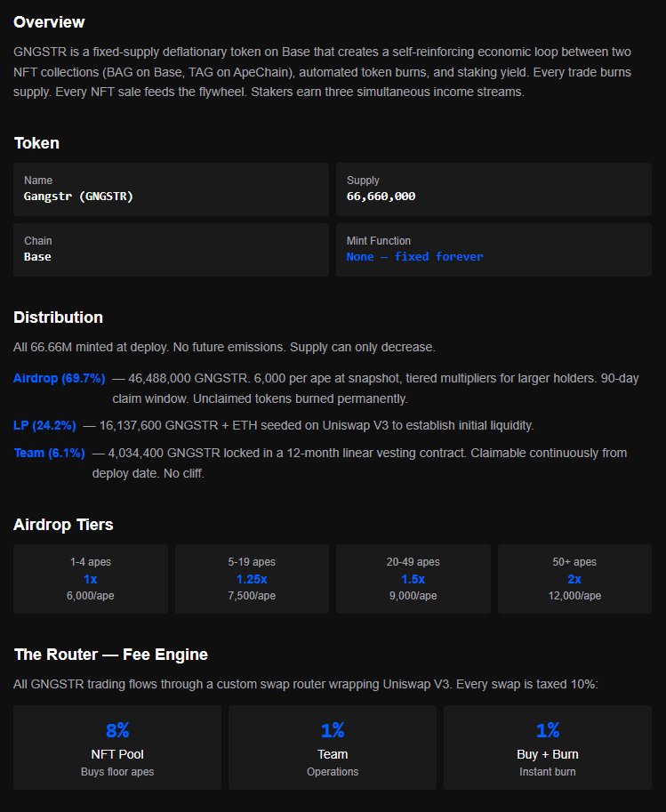This screenshot has height=812, width=666.
Task: Click the Overview heading
Action: tap(49, 22)
